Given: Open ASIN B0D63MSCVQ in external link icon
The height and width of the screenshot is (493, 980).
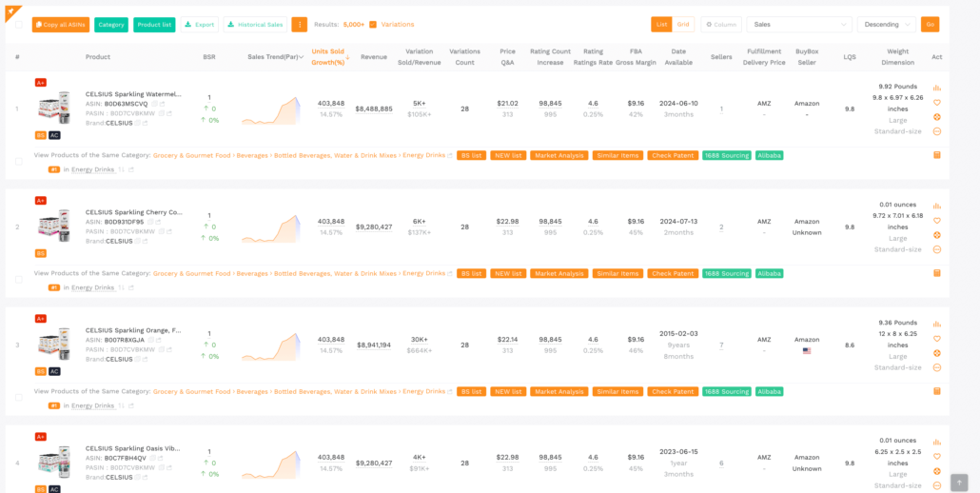Looking at the screenshot, I should coord(162,104).
